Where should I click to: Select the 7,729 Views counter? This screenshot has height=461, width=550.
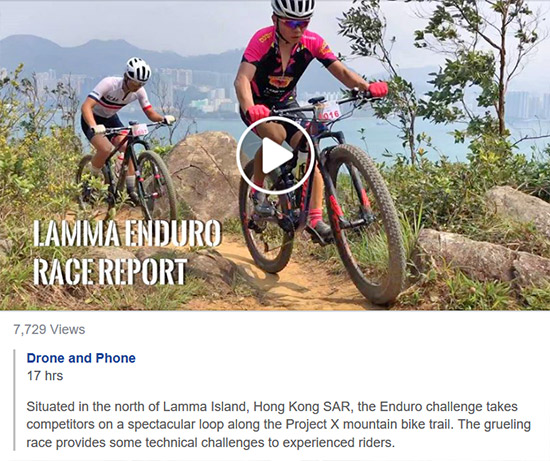tap(49, 329)
